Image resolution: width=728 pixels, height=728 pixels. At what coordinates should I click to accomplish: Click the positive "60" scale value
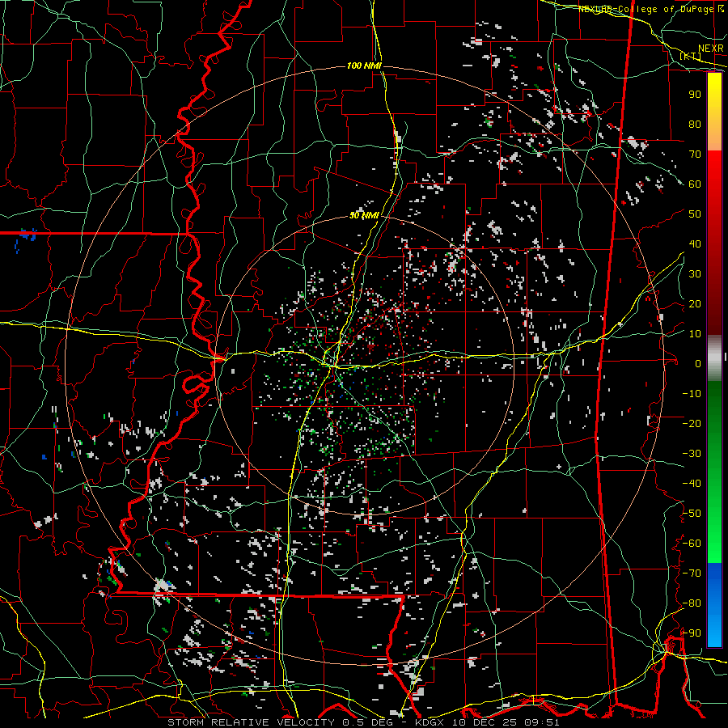(695, 184)
